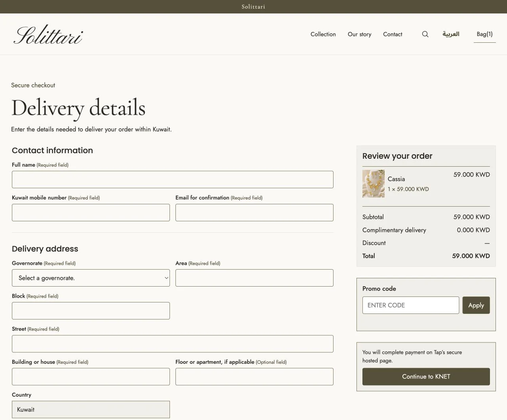The height and width of the screenshot is (420, 507).
Task: Click the Cassia product name
Action: pos(396,179)
